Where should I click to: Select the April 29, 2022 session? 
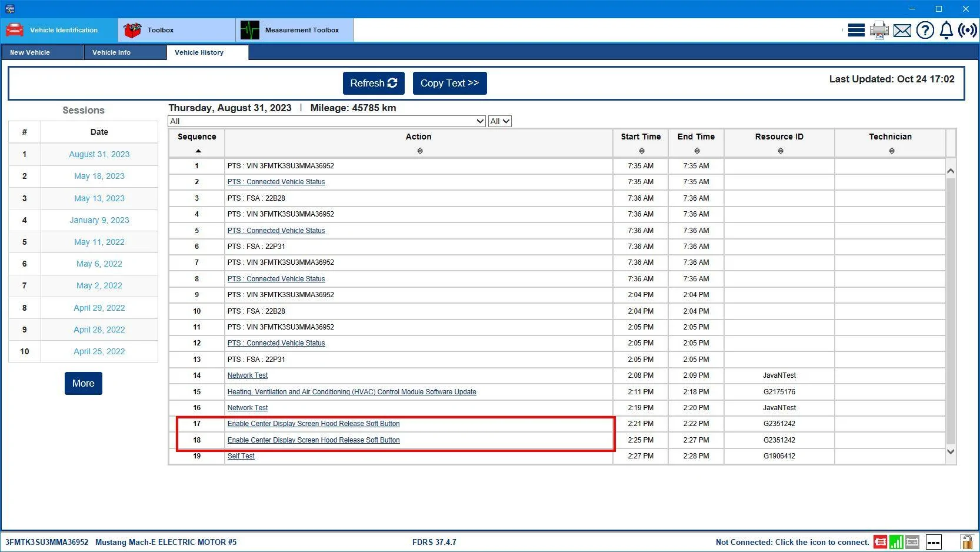(x=99, y=308)
